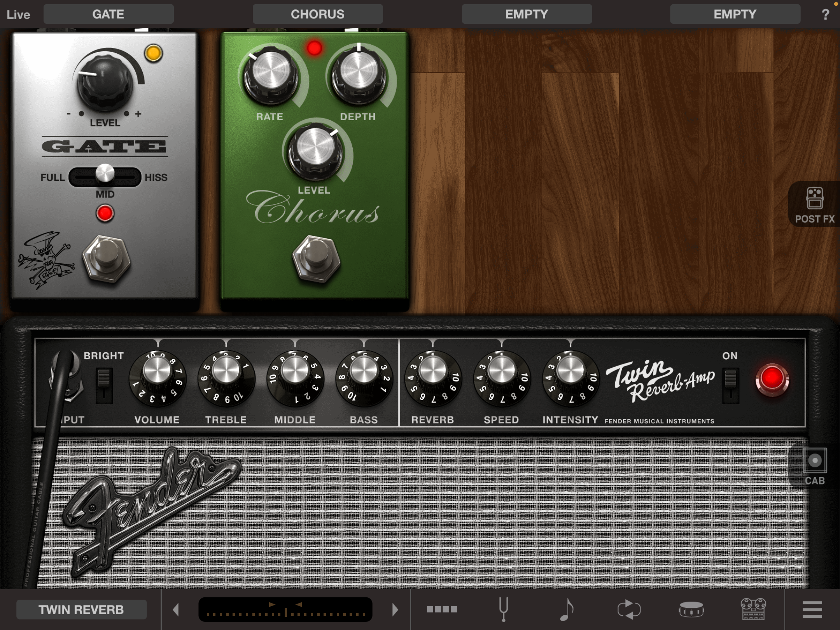Open the tape recorder icon
The image size is (840, 630).
click(x=753, y=609)
